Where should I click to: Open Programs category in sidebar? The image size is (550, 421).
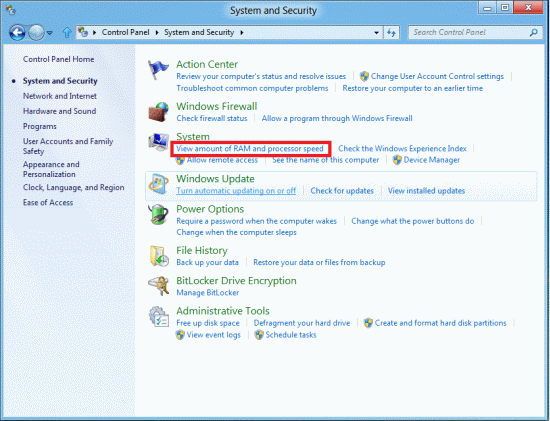tap(40, 126)
